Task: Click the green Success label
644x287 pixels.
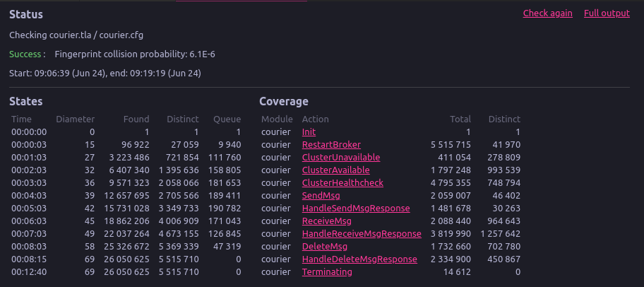Action: [25, 54]
